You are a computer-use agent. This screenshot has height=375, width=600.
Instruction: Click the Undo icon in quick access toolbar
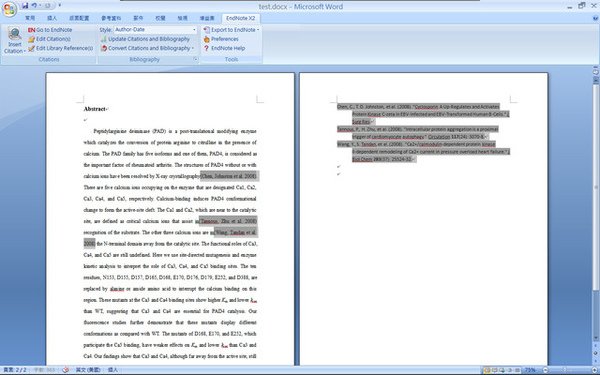point(34,6)
